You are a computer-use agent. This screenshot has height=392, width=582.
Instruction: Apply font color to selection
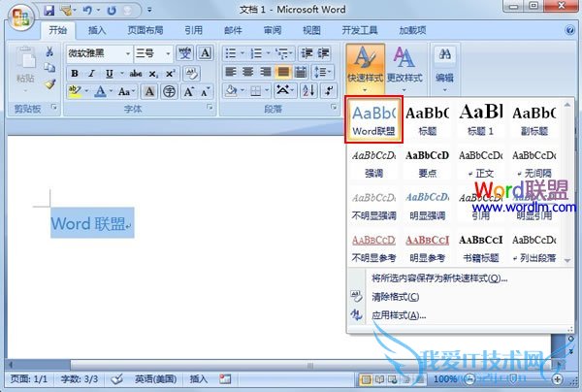(100, 91)
